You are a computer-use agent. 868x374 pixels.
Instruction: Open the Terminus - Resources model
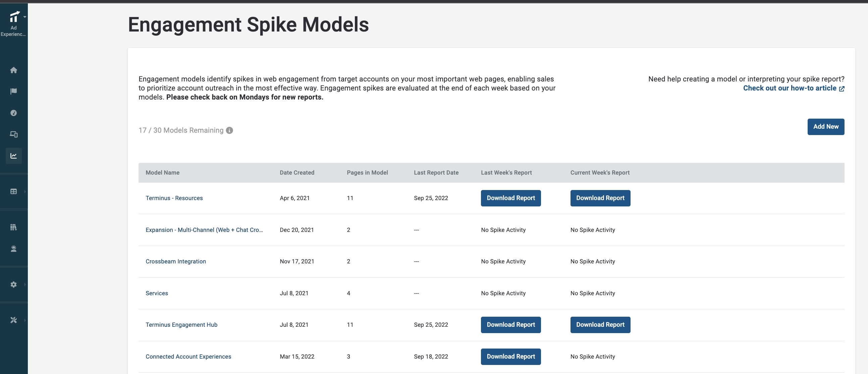174,198
